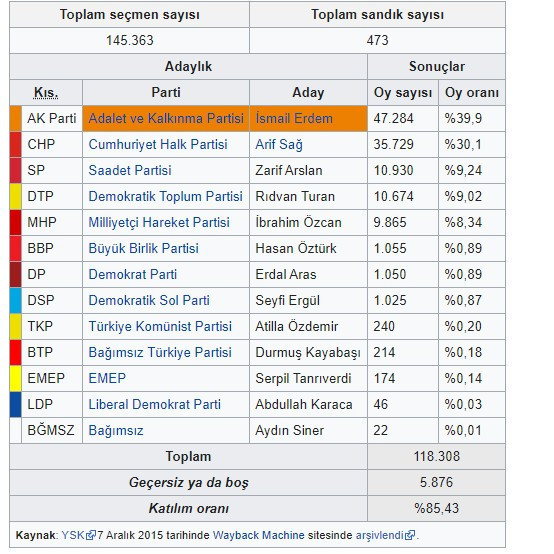Click the Wayback Machine link
Screen dimensions: 554x554
pos(259,535)
